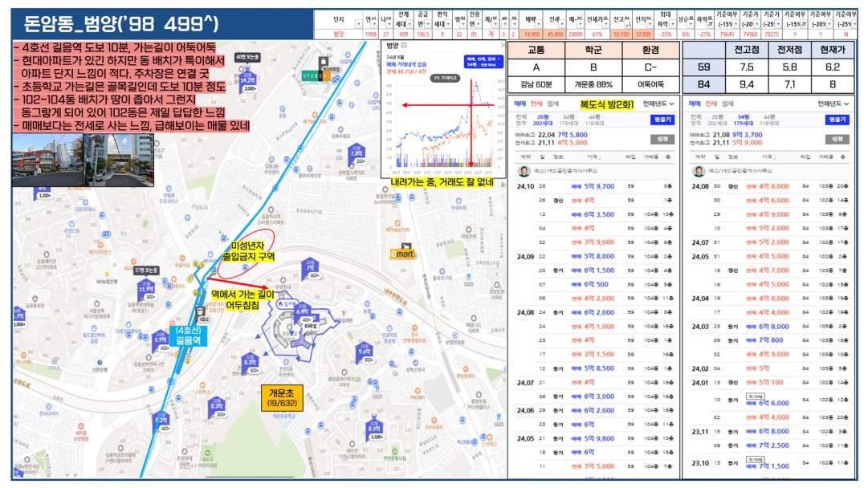Open the 11.9억 apartment marker
The height and width of the screenshot is (488, 868).
[147, 291]
